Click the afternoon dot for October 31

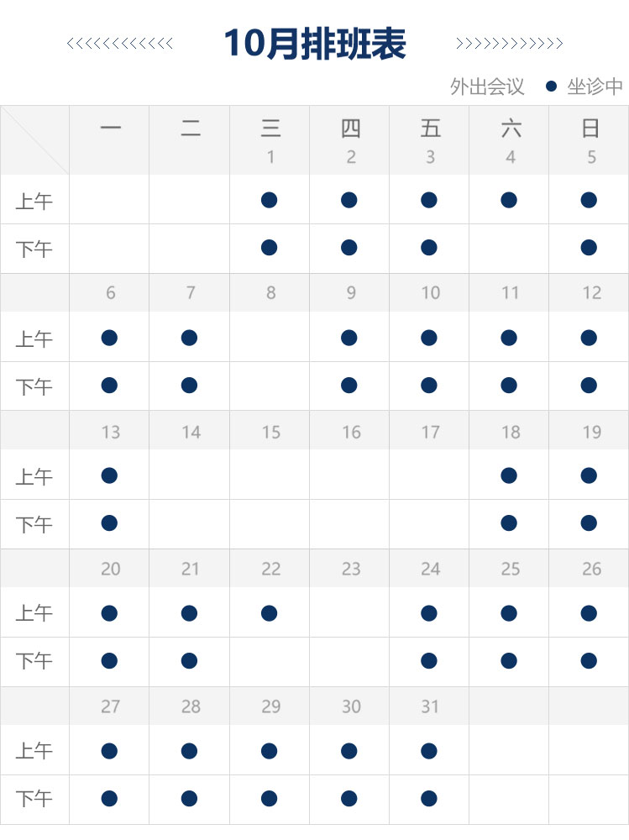(x=429, y=798)
